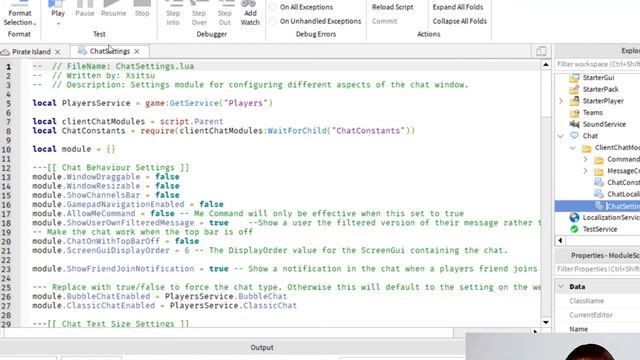Collapse the Chat node
640x360 pixels.
[561, 136]
